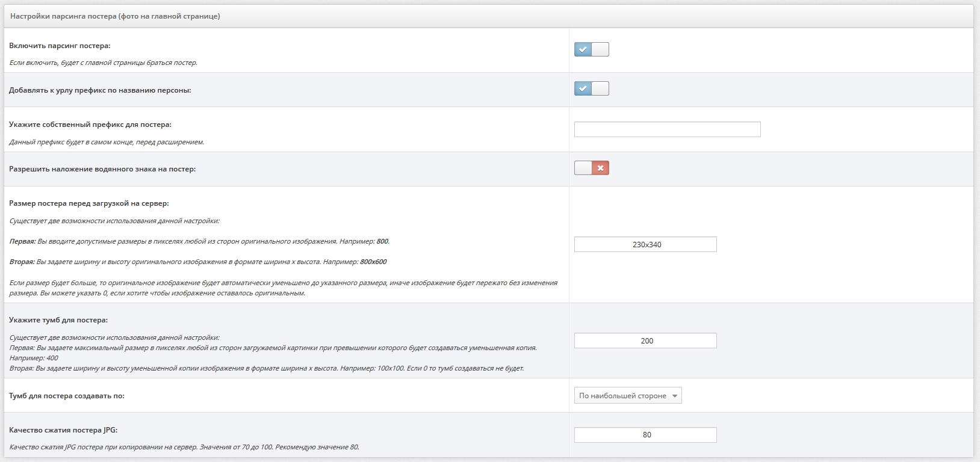The width and height of the screenshot is (980, 462).
Task: Enable watermark overlay on poster switch
Action: coord(592,168)
